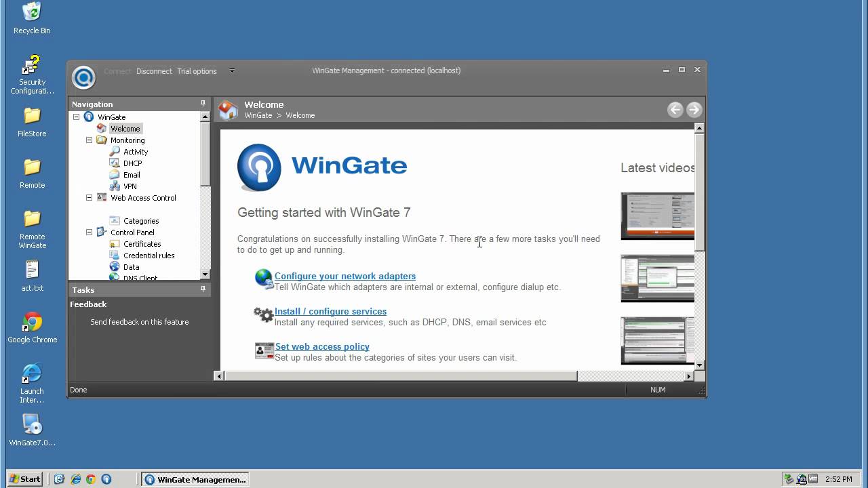The image size is (868, 488).
Task: Open the Install / configure services link
Action: point(330,312)
